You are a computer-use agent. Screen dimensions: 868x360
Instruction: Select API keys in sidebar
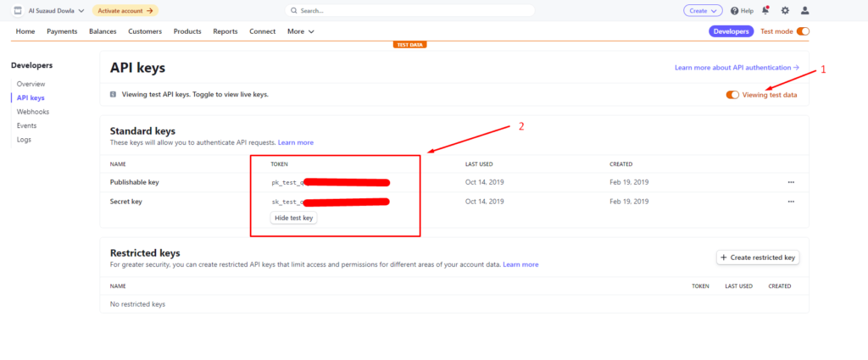coord(31,98)
